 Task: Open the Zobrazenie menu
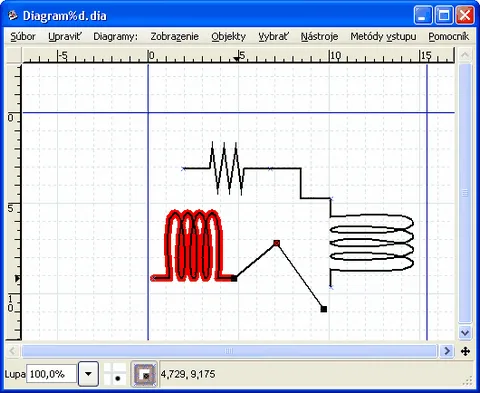[x=174, y=36]
